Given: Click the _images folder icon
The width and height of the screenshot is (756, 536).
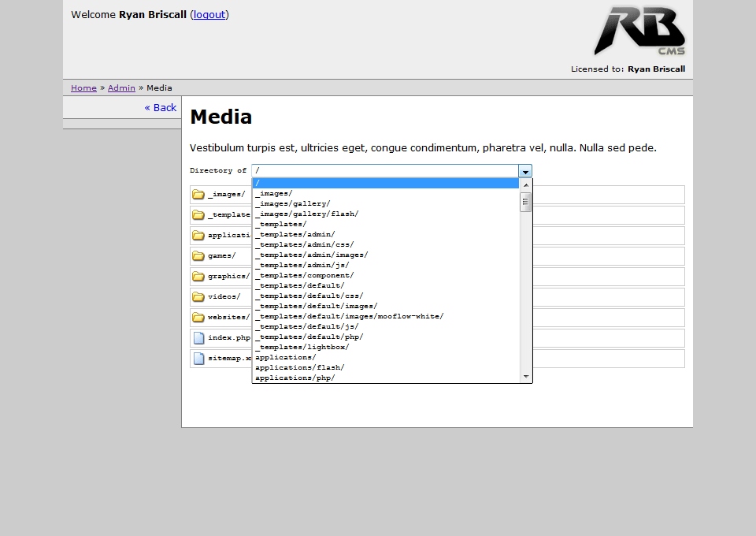Looking at the screenshot, I should (198, 195).
